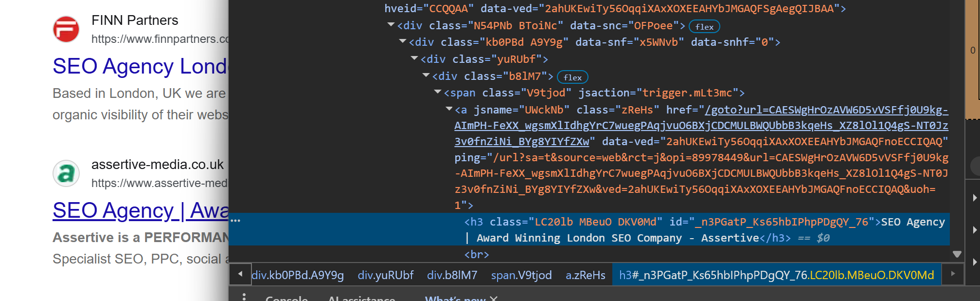The image size is (980, 301).
Task: Click the ping="/url?sa=t" attribute text
Action: pos(701,181)
